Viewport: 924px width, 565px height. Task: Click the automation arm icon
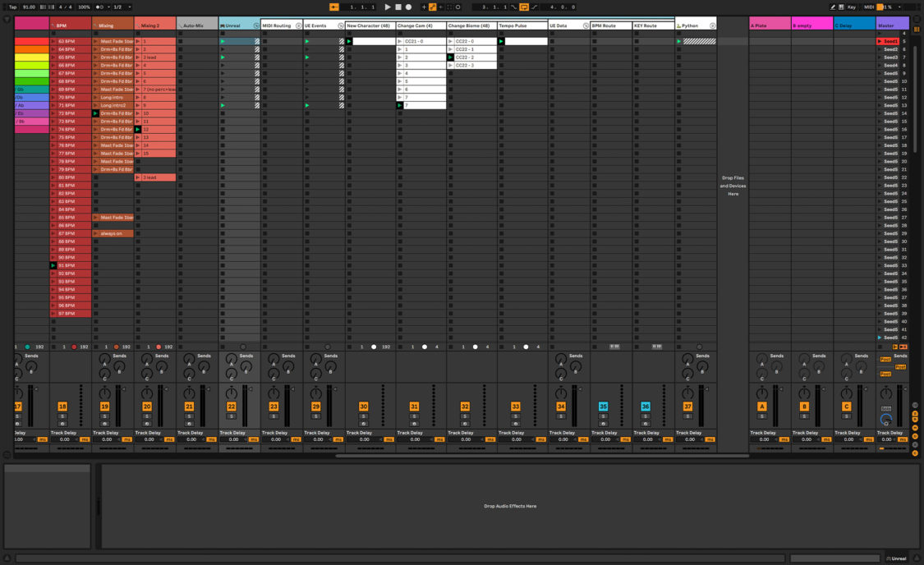[x=431, y=7]
